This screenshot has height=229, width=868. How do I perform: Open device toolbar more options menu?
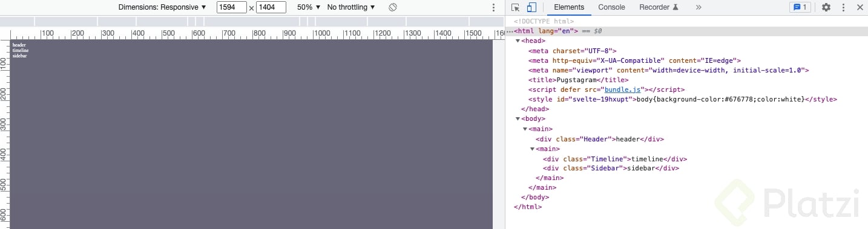pos(493,7)
